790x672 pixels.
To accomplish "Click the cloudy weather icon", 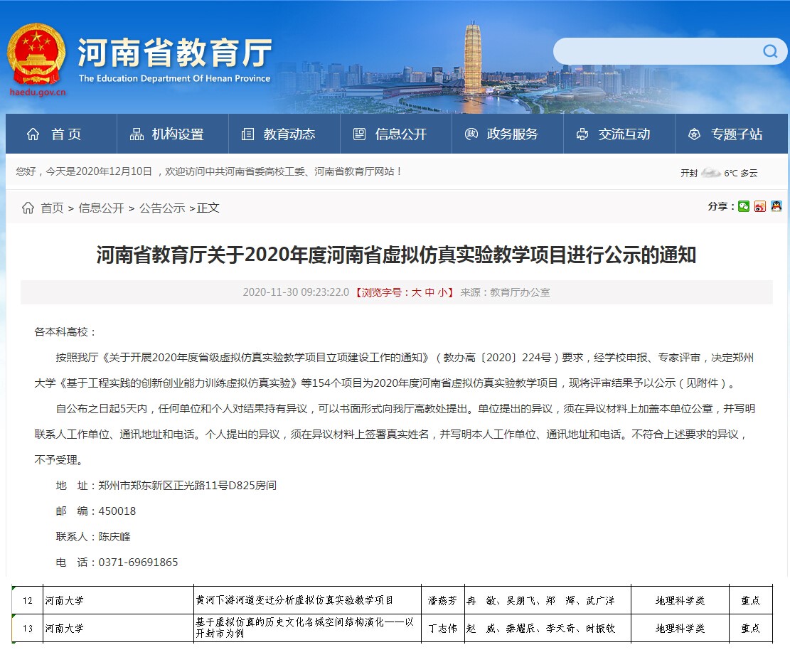I will tap(710, 173).
